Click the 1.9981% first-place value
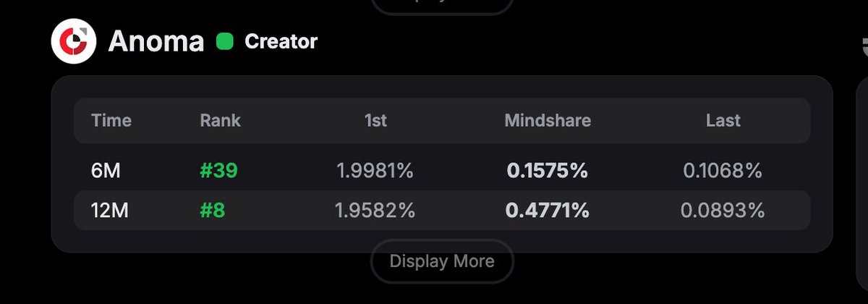This screenshot has width=868, height=304. [375, 171]
